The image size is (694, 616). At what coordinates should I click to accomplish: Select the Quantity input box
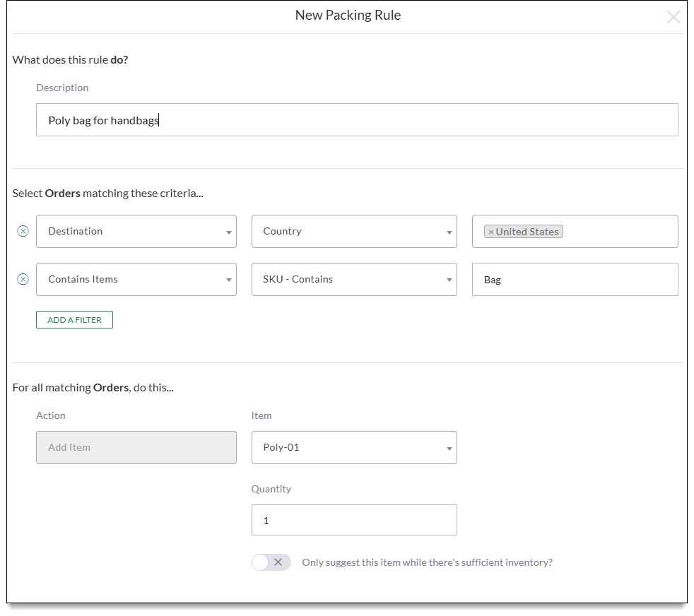coord(353,521)
